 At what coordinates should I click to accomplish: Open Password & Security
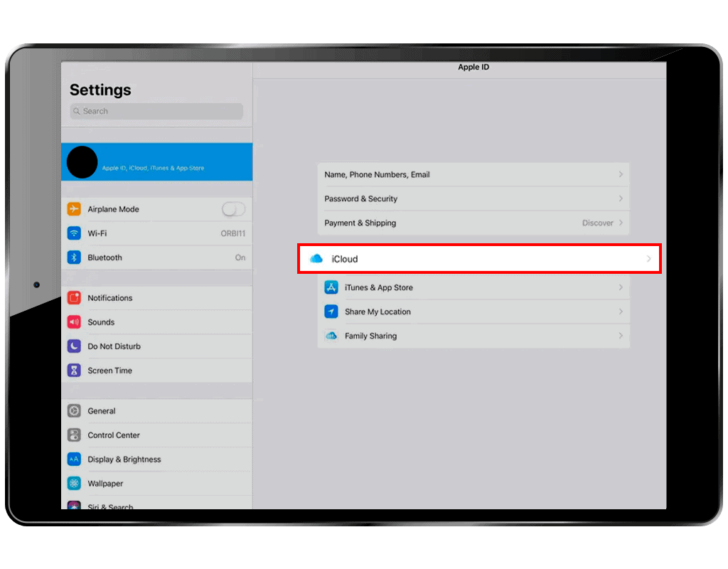(x=473, y=198)
